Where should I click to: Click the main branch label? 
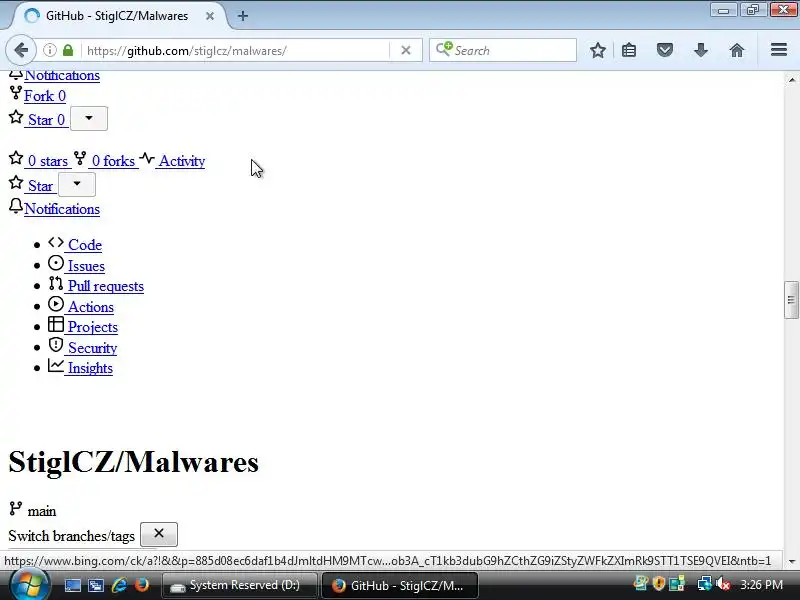(42, 511)
